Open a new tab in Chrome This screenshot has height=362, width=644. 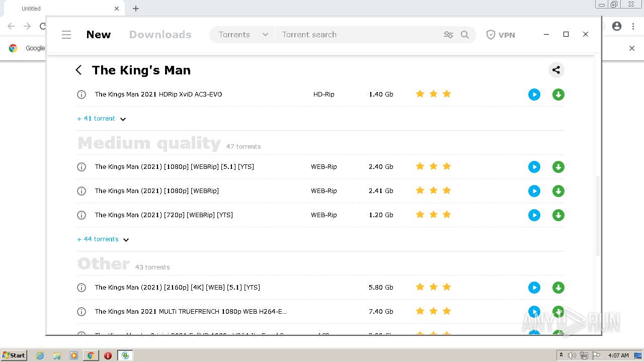coord(136,9)
